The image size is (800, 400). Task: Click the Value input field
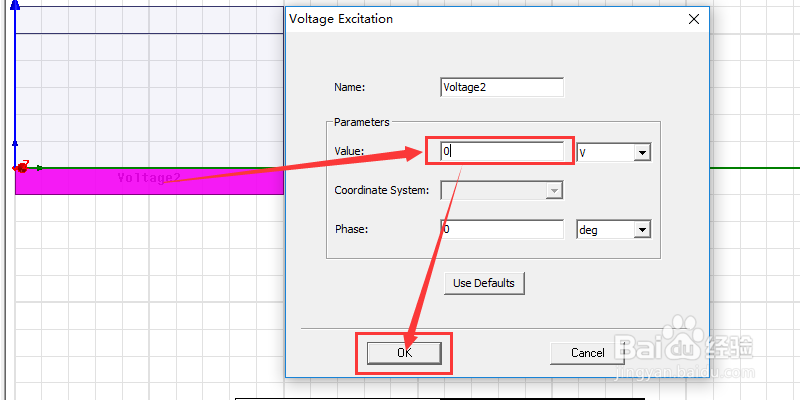pos(502,152)
